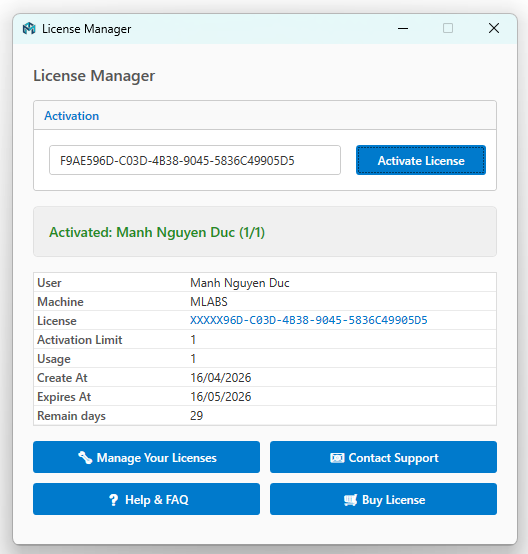Click the 'License' row label

click(57, 321)
